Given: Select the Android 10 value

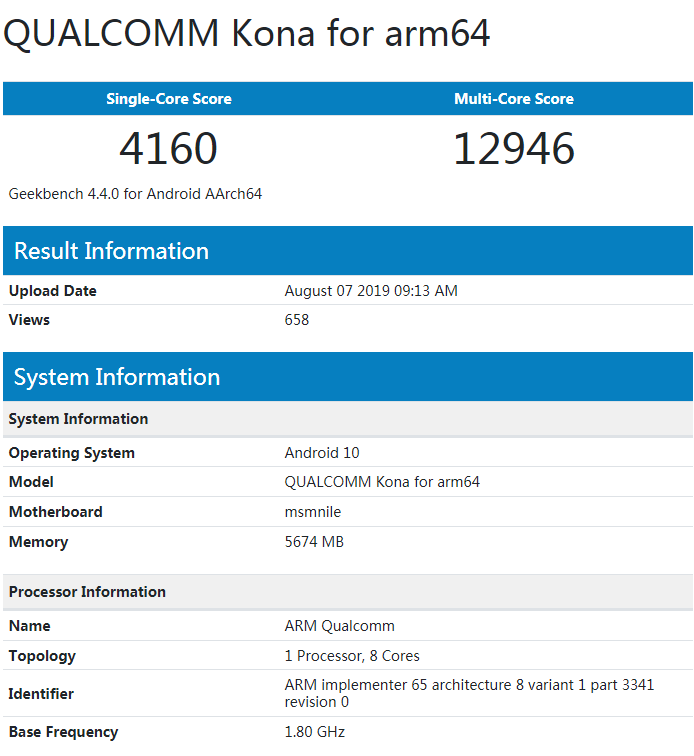Looking at the screenshot, I should click(x=322, y=453).
